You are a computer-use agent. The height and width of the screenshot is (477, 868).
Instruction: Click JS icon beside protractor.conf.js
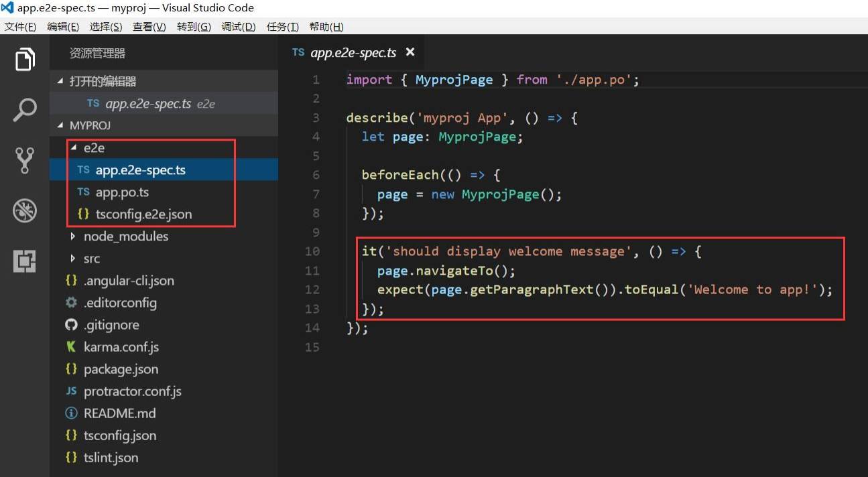pyautogui.click(x=71, y=391)
